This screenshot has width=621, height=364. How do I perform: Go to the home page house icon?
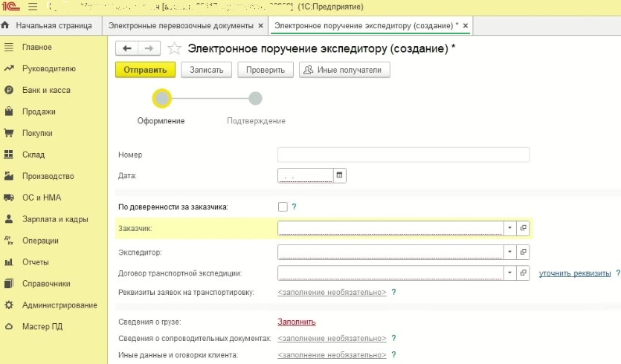pyautogui.click(x=5, y=25)
